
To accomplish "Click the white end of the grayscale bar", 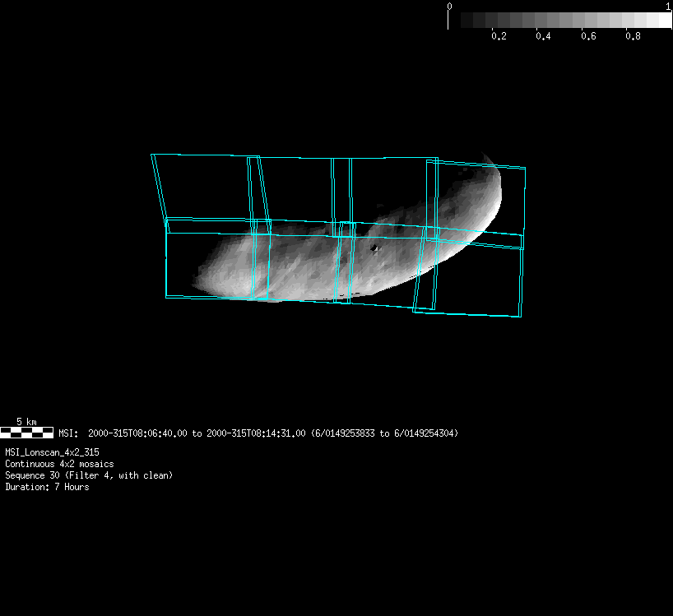I will (x=664, y=21).
